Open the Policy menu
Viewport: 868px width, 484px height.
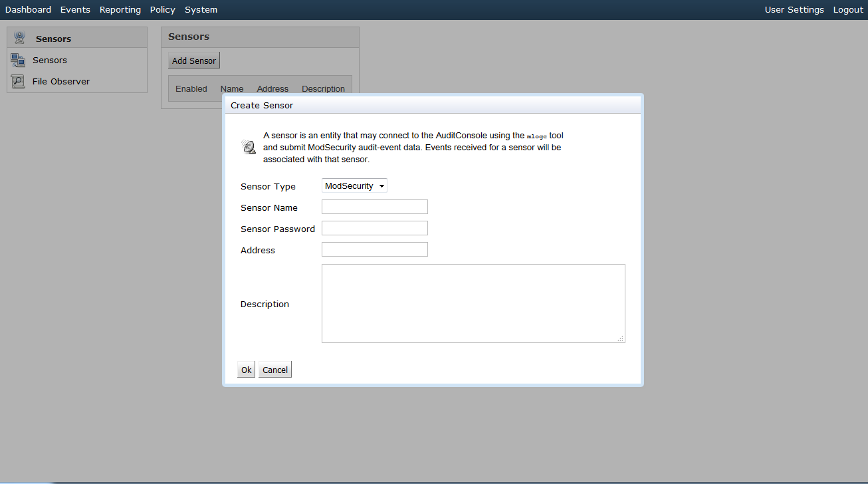pos(163,10)
